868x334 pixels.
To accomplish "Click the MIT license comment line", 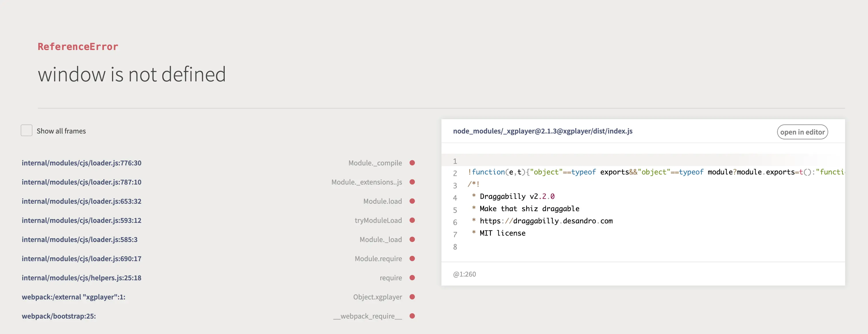I will [x=499, y=233].
